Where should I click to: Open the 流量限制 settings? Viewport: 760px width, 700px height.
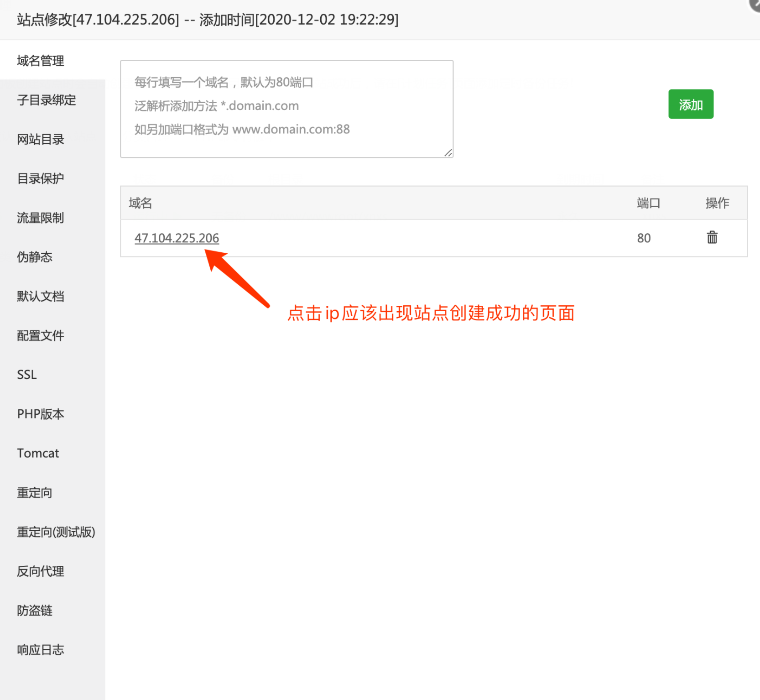coord(41,218)
